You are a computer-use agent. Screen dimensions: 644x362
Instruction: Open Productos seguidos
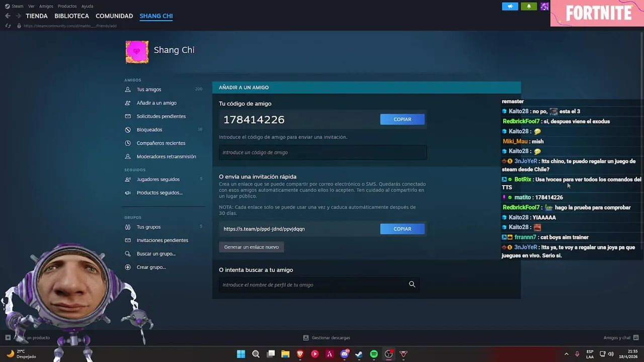pos(159,193)
